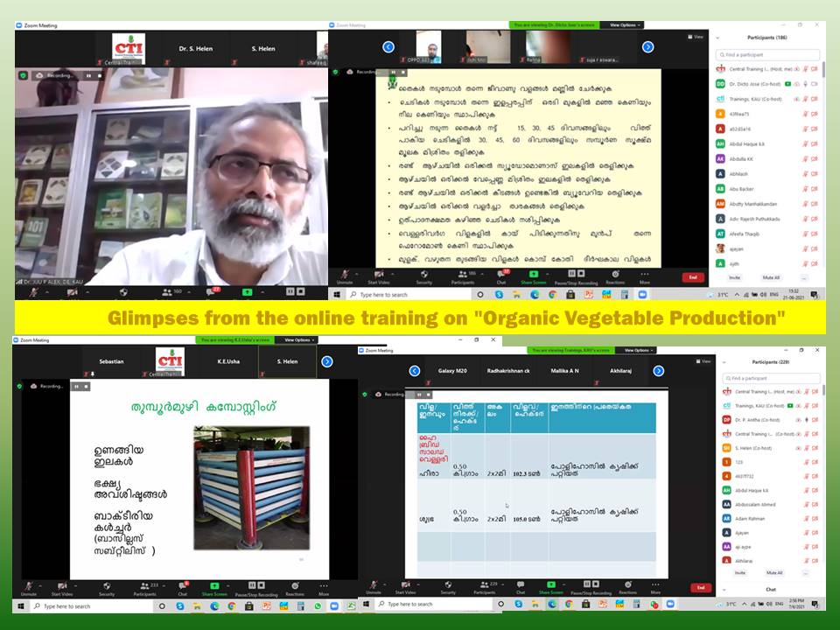Pause recording from the 229-participant window's bottom toolbar
Image resolution: width=840 pixels, height=630 pixels.
click(587, 584)
